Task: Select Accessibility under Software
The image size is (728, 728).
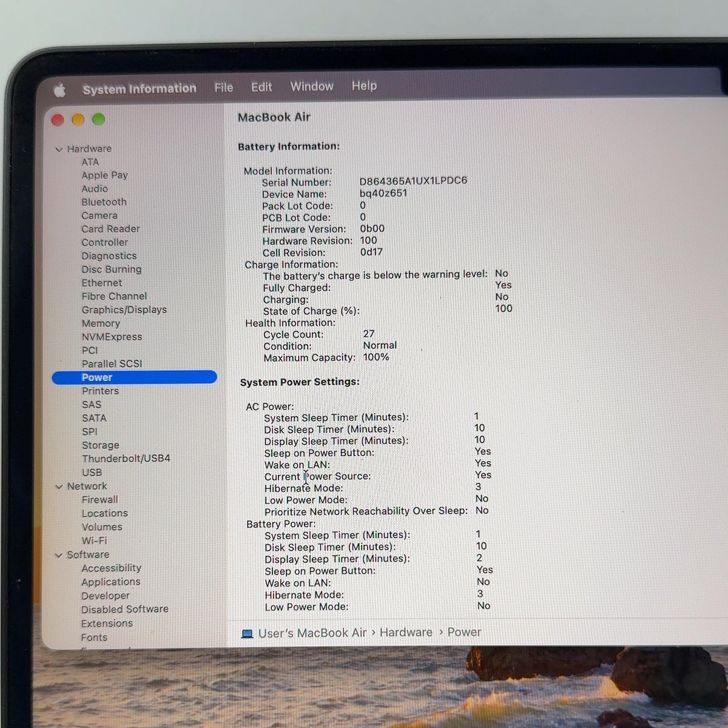Action: tap(111, 568)
